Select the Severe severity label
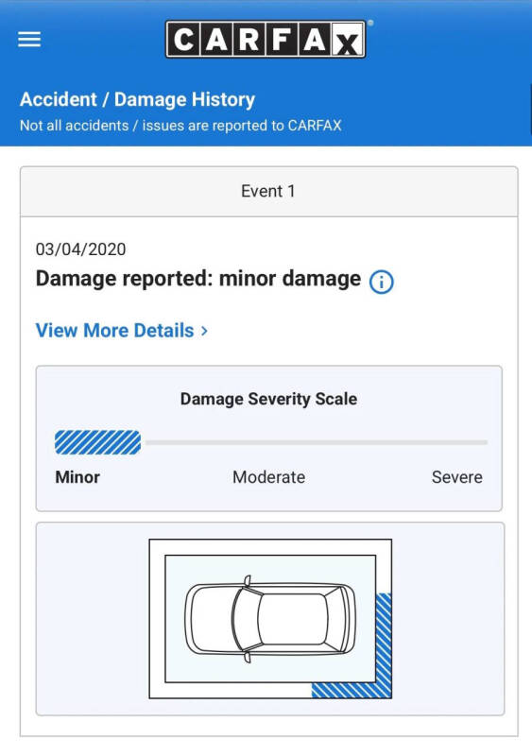 [456, 477]
